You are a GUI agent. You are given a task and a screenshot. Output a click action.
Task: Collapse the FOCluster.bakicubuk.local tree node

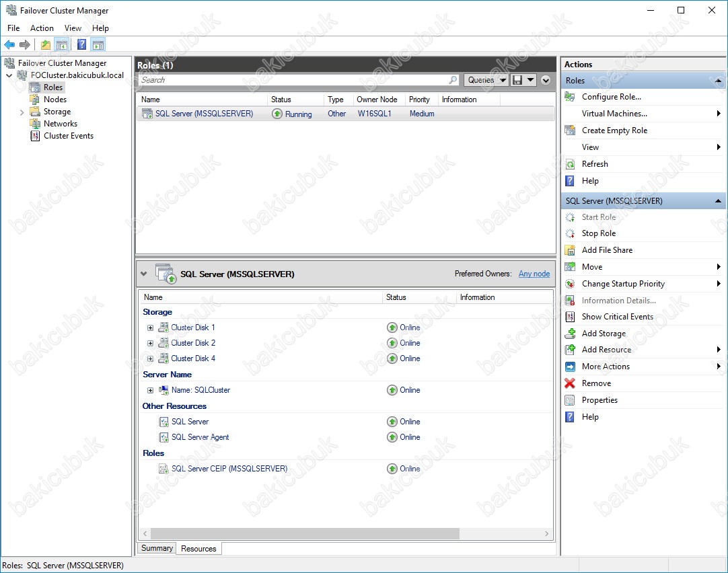coord(9,75)
